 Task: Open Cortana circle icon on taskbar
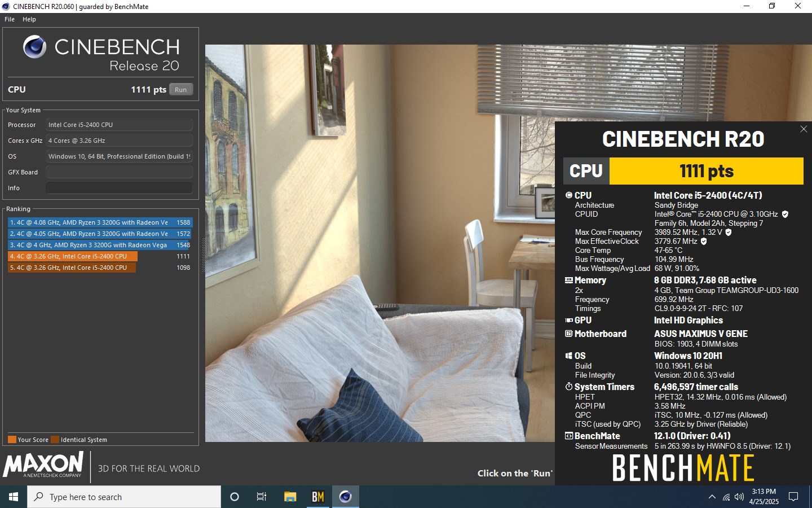[235, 497]
